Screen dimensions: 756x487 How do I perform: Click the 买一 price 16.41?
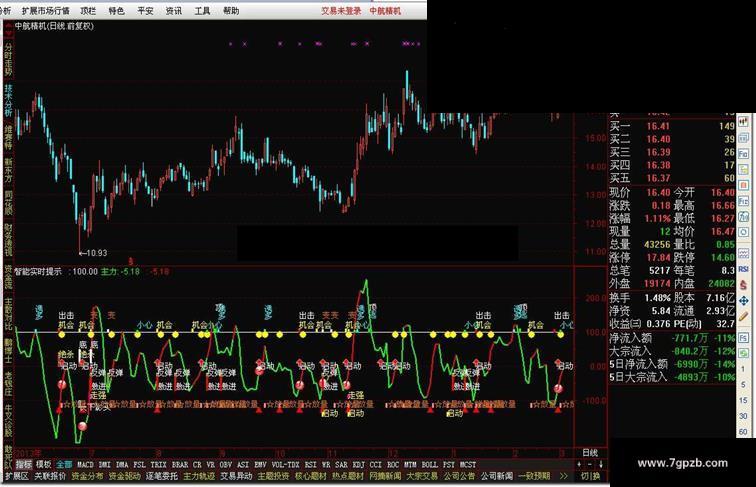point(658,126)
